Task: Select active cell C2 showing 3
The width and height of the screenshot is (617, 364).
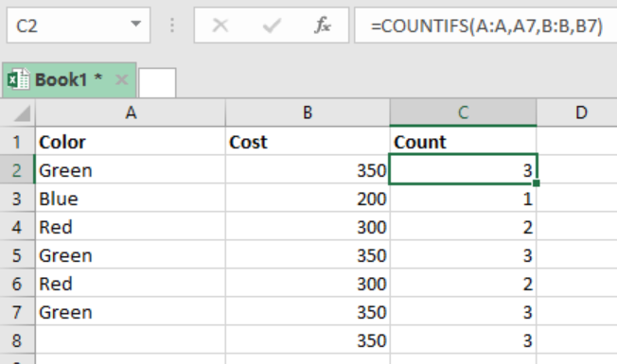Action: [463, 169]
